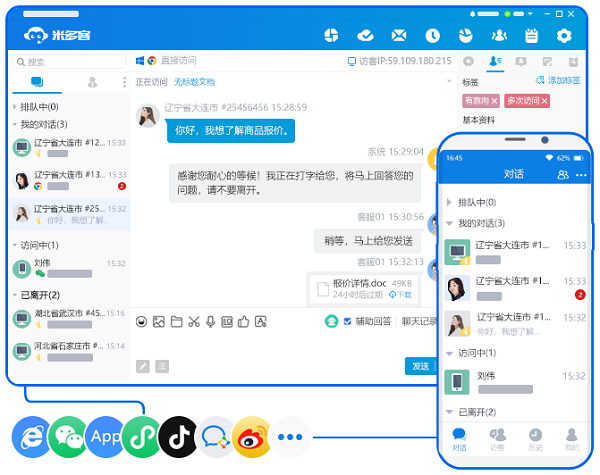Collapse 已离开(2) group in desktop list
Viewport: 600px width, 475px height.
pos(15,295)
